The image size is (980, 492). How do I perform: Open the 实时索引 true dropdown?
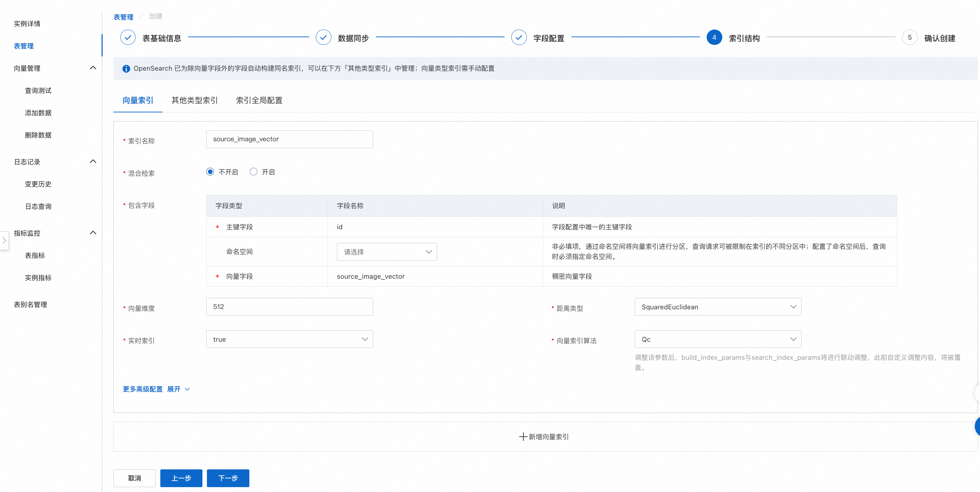[x=289, y=339]
